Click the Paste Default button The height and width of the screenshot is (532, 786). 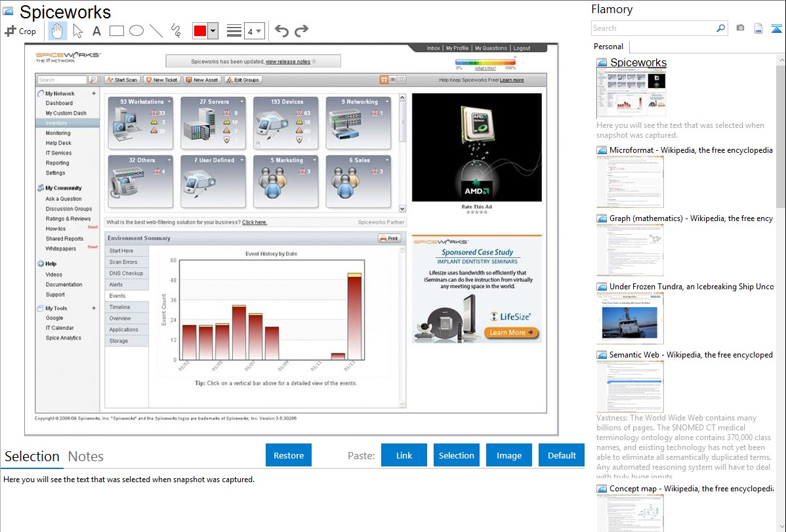(562, 455)
